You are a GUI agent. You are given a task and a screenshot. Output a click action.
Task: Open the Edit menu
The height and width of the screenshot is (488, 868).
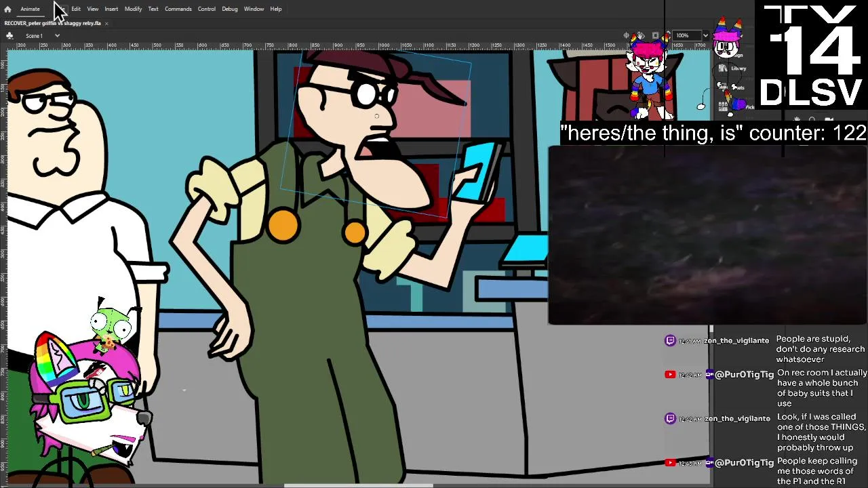click(x=76, y=9)
